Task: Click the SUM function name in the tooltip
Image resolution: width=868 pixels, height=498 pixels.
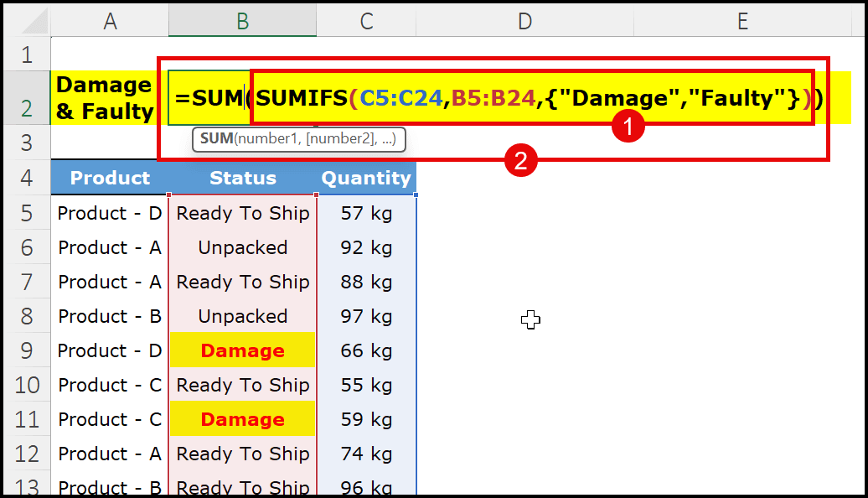Action: [x=215, y=139]
